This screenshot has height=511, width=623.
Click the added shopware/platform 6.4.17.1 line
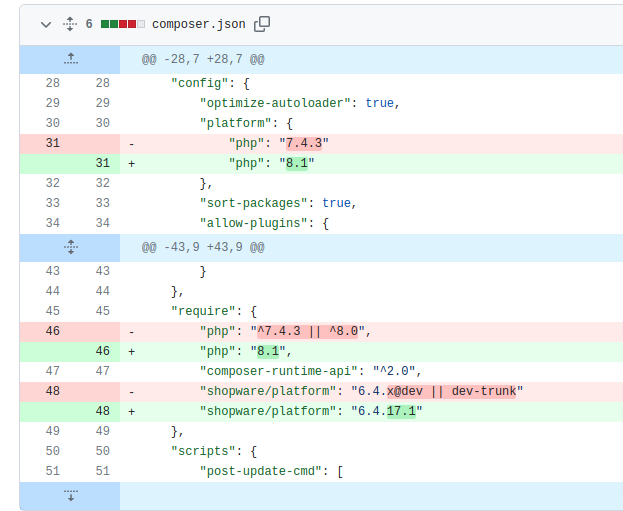pos(310,411)
